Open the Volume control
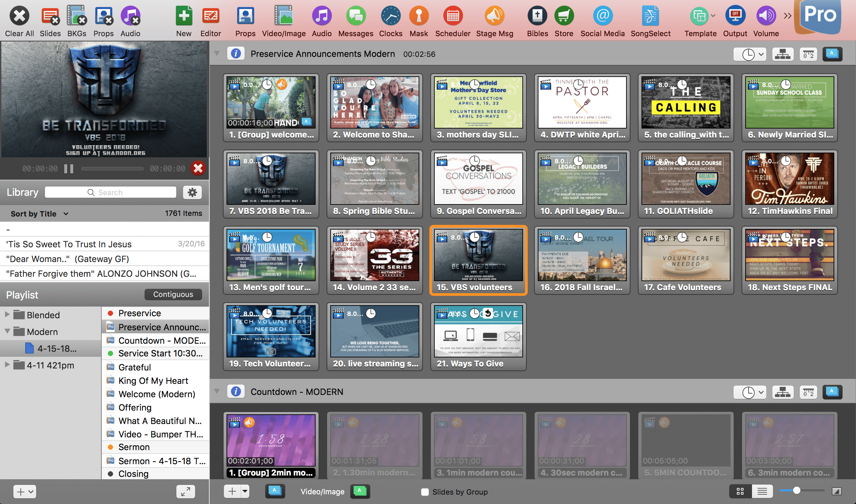The image size is (856, 504). pyautogui.click(x=766, y=16)
